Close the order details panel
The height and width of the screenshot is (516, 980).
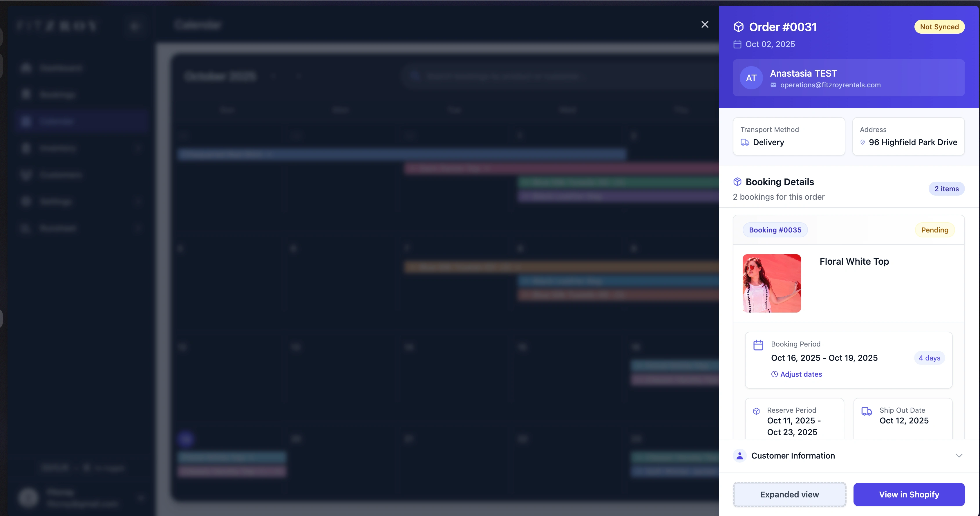pos(705,25)
